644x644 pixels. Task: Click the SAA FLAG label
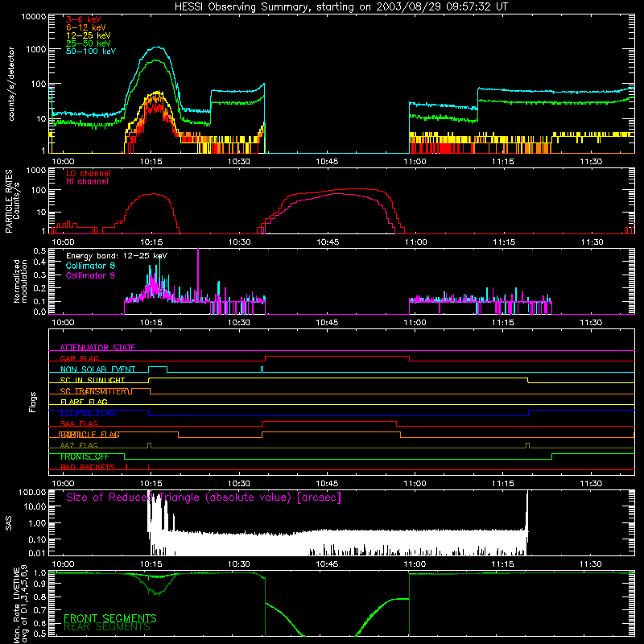tap(79, 423)
